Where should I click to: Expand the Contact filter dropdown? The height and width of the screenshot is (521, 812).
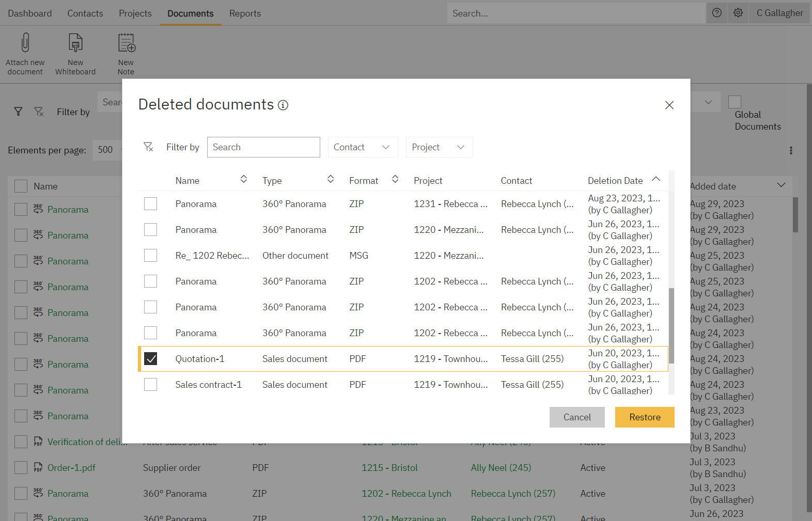pyautogui.click(x=363, y=147)
